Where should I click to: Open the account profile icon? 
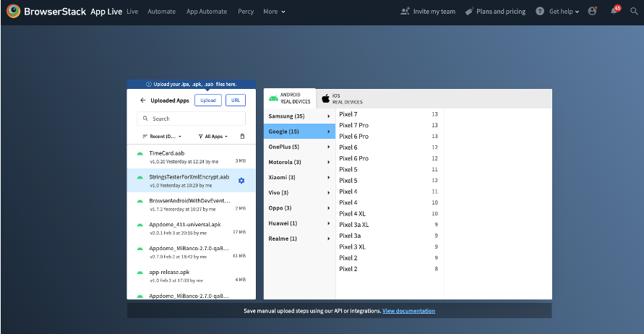click(x=593, y=12)
